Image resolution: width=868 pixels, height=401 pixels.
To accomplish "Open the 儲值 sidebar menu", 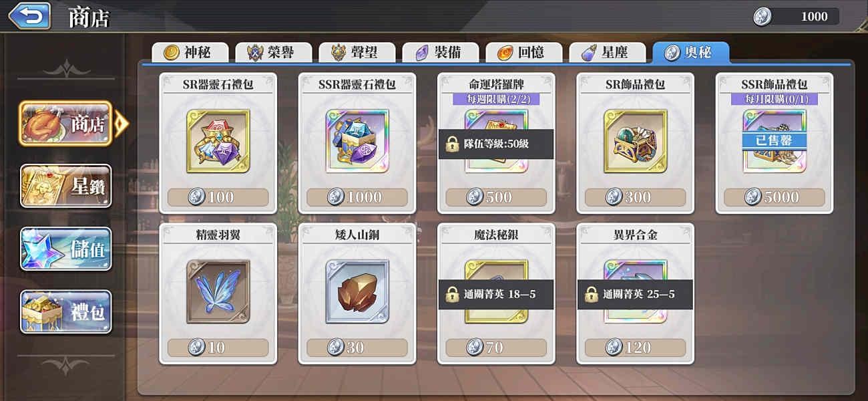I will tap(65, 249).
